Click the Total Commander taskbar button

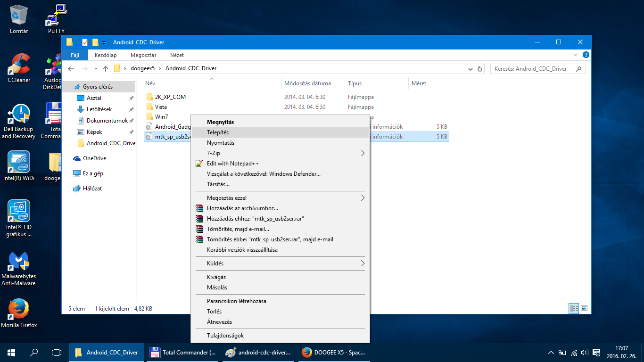pos(183,352)
